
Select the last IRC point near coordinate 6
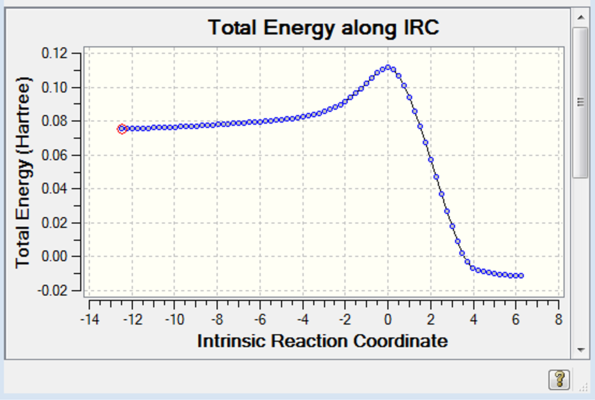coord(521,276)
